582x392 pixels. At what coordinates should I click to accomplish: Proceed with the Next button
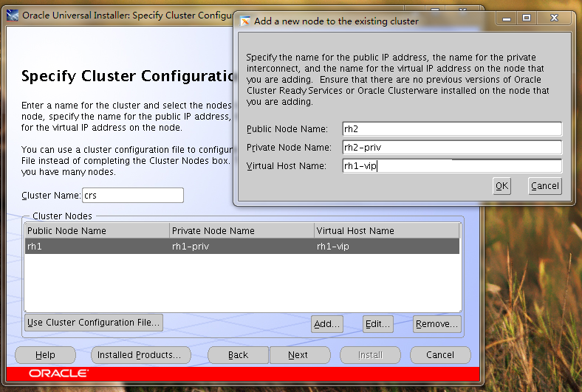point(300,355)
